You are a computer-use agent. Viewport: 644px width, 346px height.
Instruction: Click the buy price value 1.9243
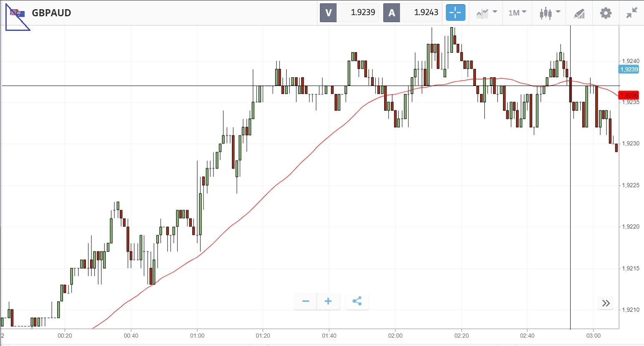pos(426,13)
